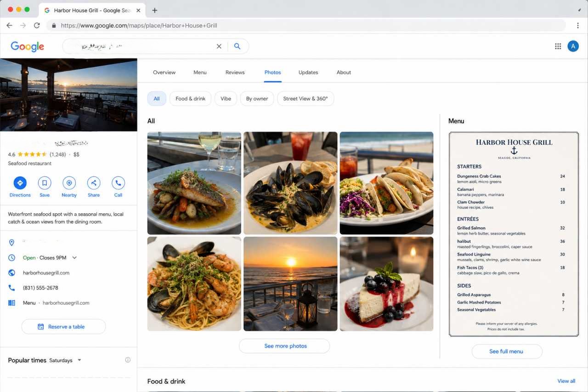Reload the page with the refresh icon
The image size is (588, 392).
(37, 25)
